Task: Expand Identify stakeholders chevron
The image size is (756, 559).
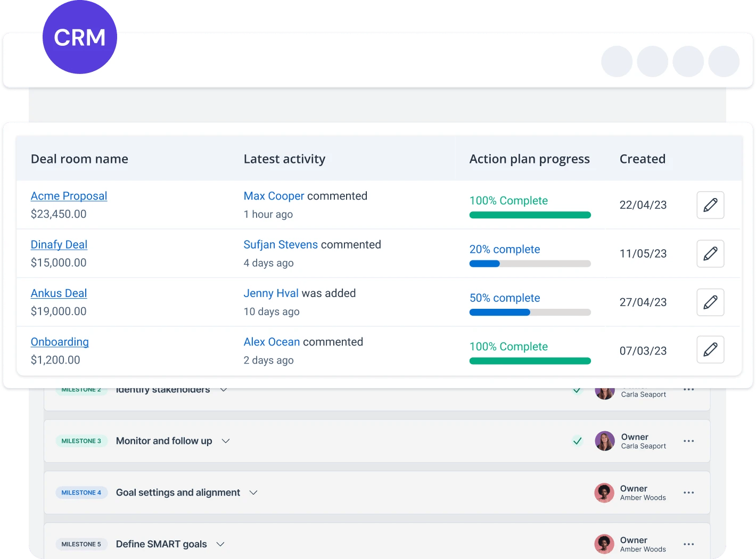Action: tap(224, 390)
